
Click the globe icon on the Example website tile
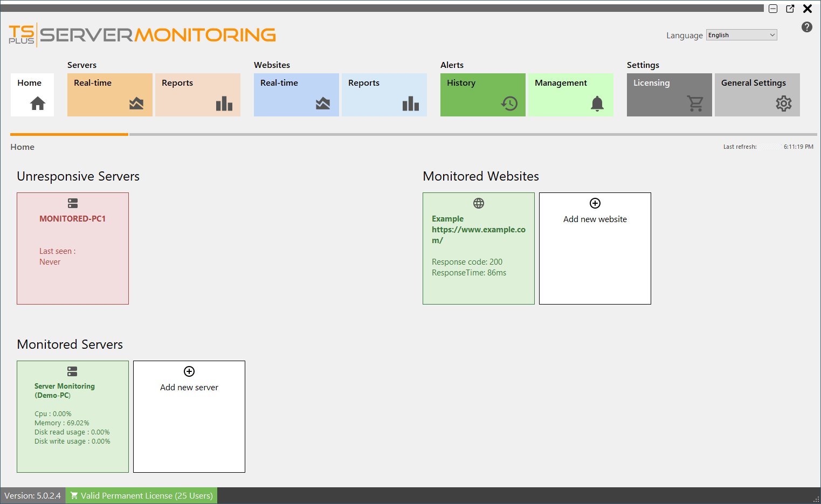(479, 203)
